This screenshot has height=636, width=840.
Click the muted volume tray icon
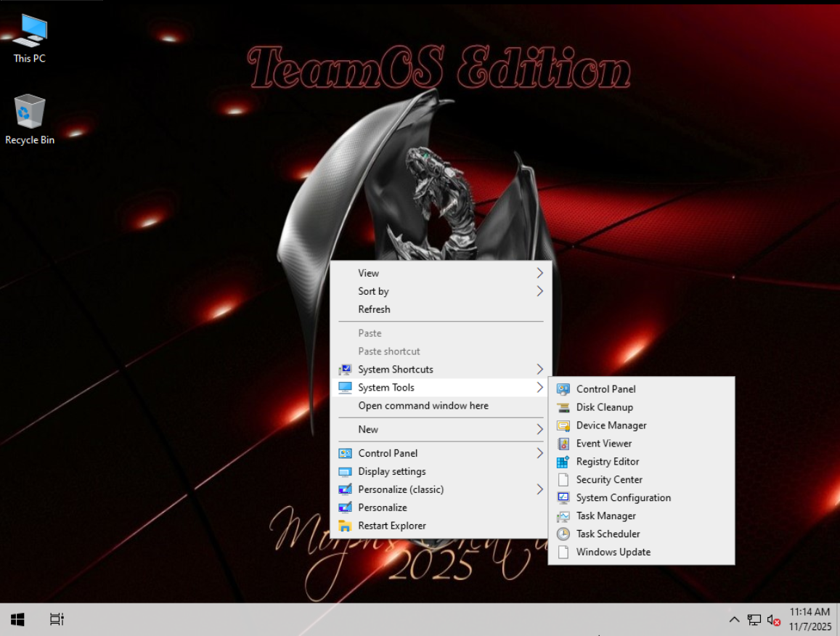pyautogui.click(x=773, y=620)
